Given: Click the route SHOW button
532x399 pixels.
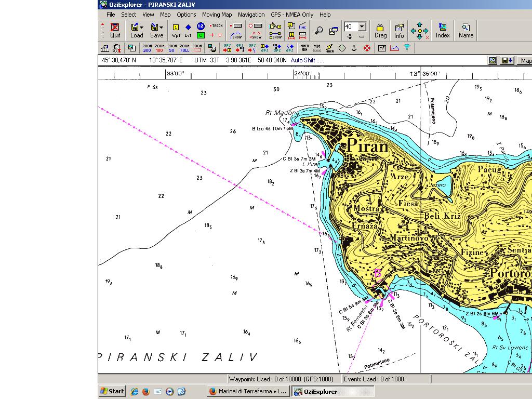Looking at the screenshot, I should [x=275, y=35].
